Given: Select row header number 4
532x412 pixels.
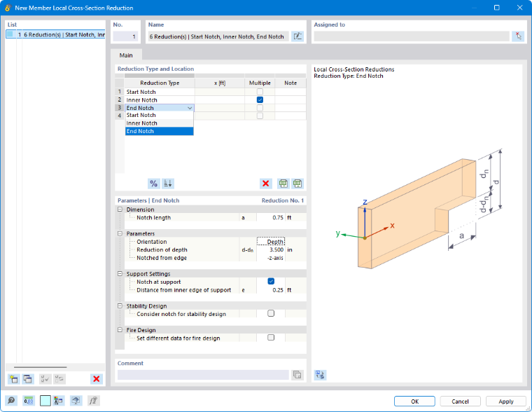Looking at the screenshot, I should click(120, 116).
